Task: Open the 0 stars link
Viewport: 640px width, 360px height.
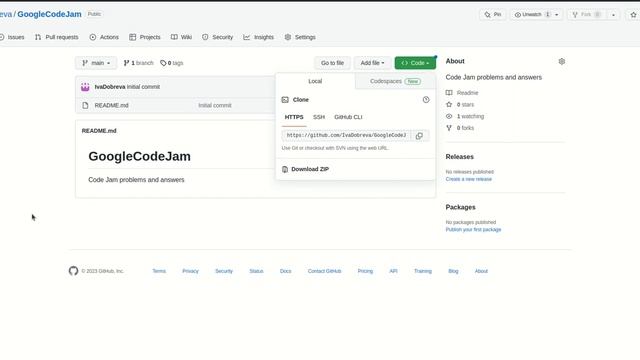Action: click(x=460, y=104)
